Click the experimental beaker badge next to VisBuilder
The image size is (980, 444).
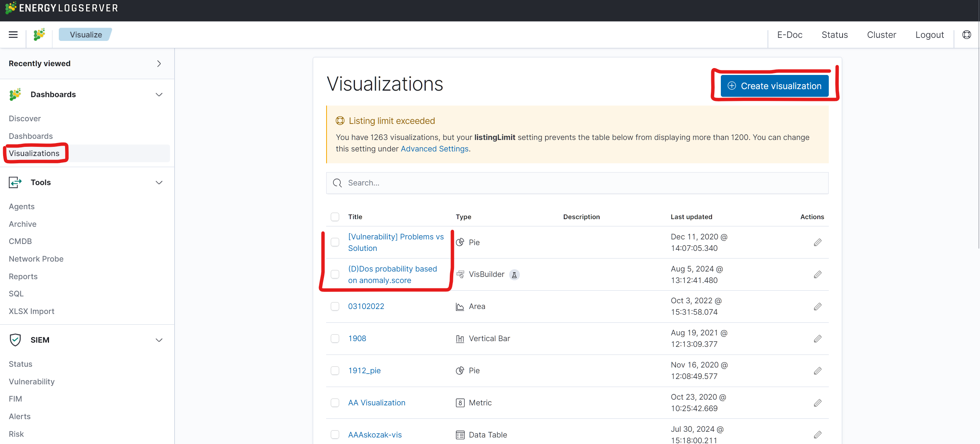(514, 275)
